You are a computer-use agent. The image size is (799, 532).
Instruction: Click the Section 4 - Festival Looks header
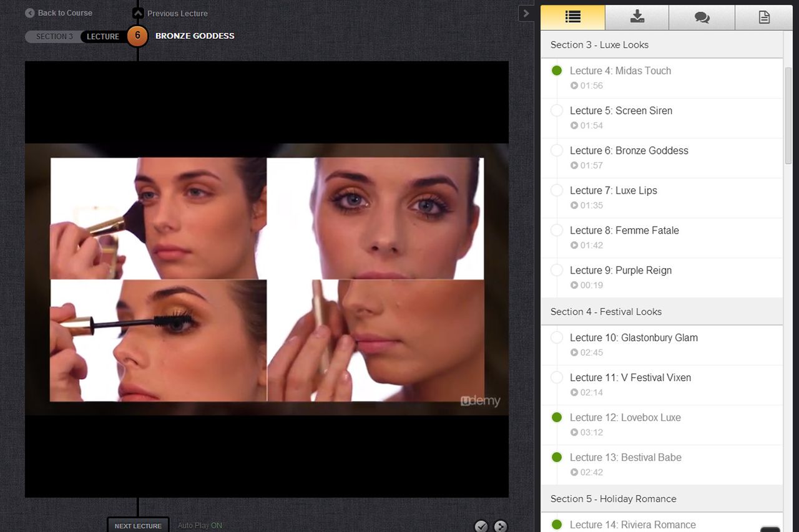pos(662,312)
